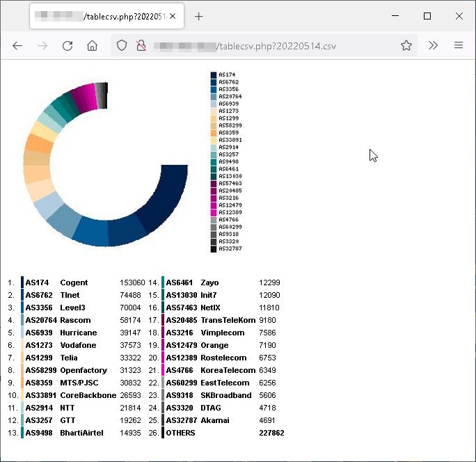The height and width of the screenshot is (462, 476).
Task: Click DTAG in row 24
Action: (x=211, y=408)
